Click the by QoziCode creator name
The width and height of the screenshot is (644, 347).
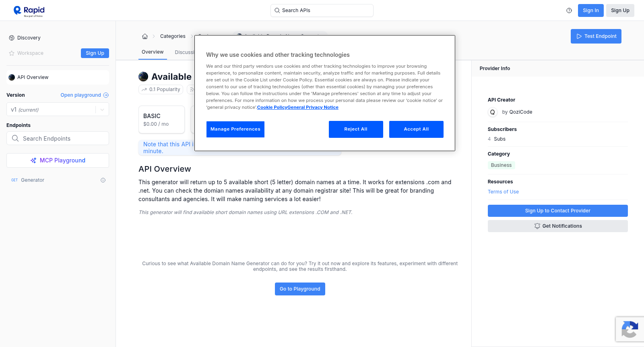[x=517, y=112]
